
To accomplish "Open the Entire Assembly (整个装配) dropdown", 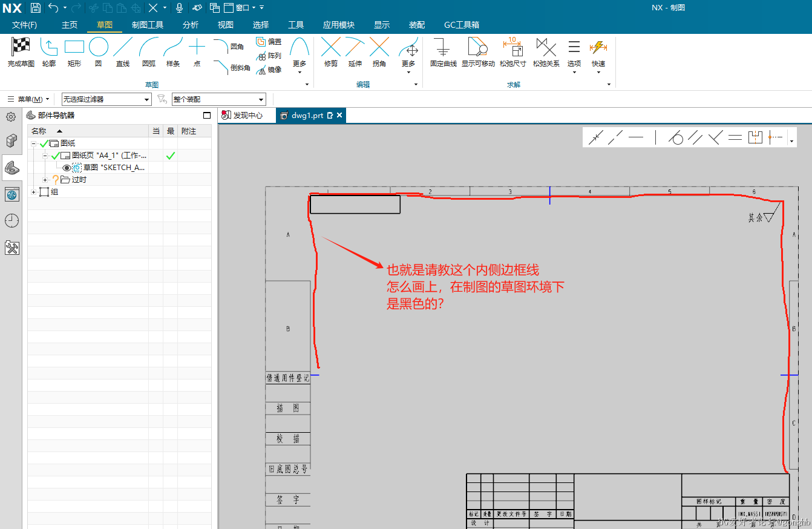I will pos(219,99).
